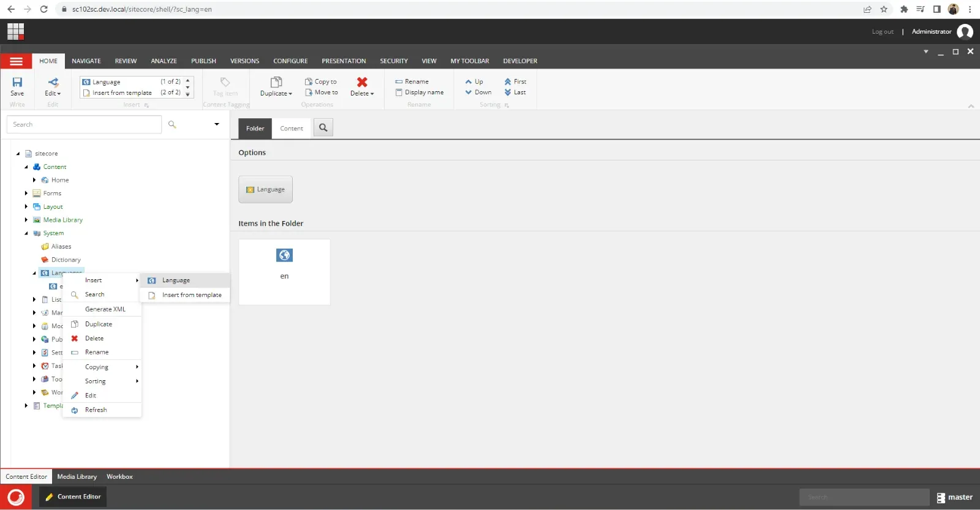980x510 pixels.
Task: Open the VERSIONS ribbon tab
Action: click(244, 61)
